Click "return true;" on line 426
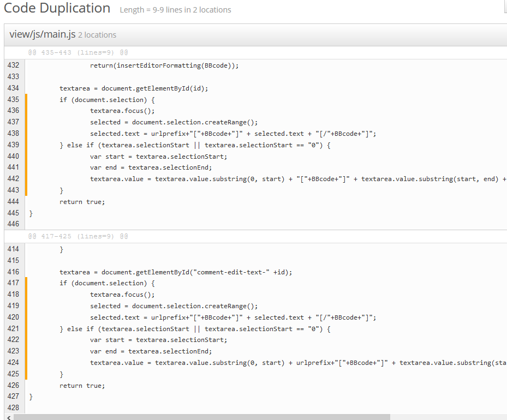The height and width of the screenshot is (420, 507). click(82, 386)
